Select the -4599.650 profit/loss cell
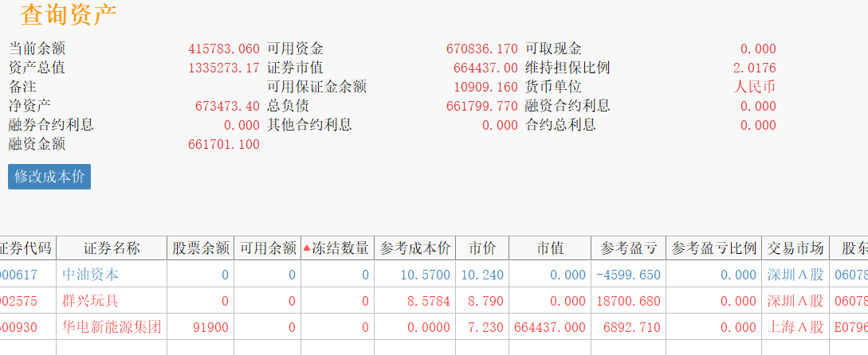 coord(629,275)
